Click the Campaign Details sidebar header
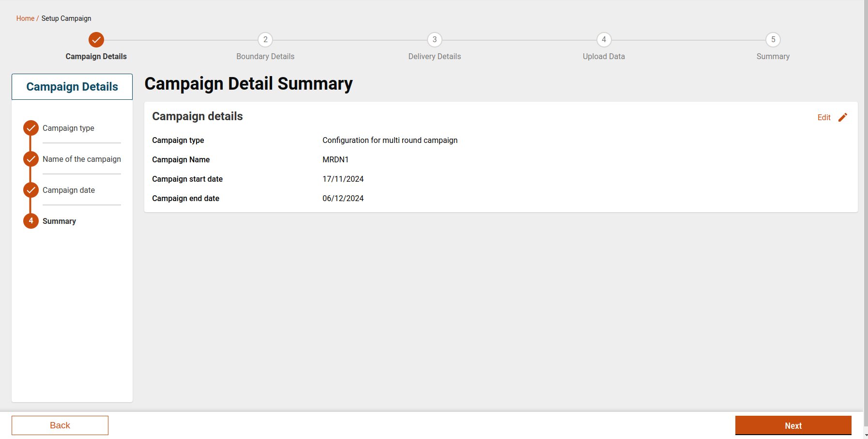This screenshot has height=439, width=868. click(72, 87)
